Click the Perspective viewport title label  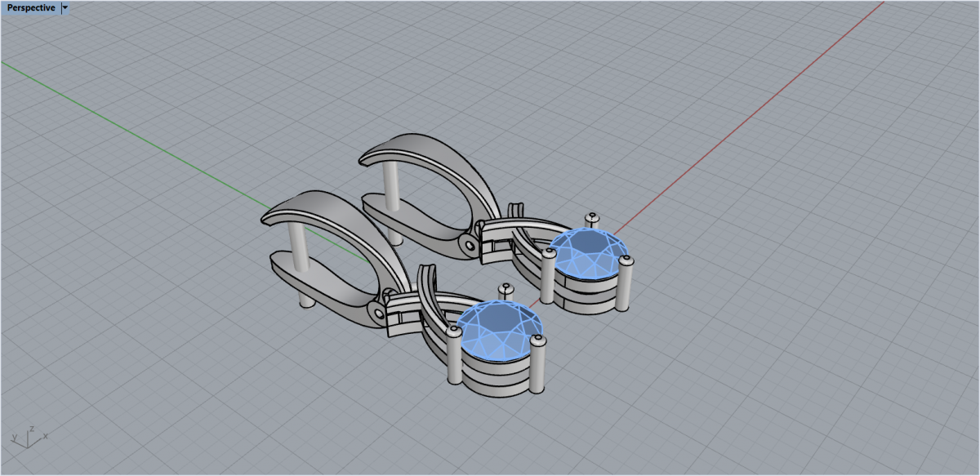31,8
